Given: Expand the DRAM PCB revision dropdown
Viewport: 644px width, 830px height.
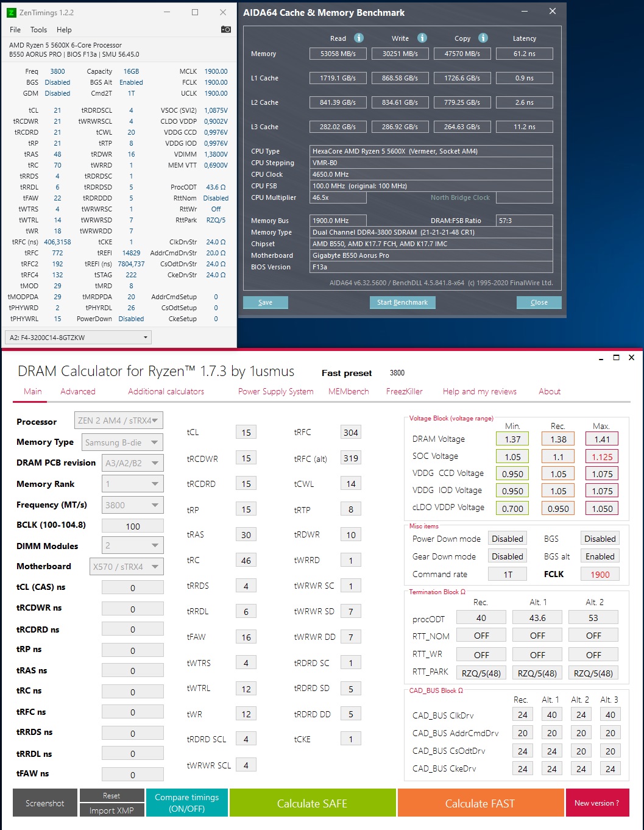Looking at the screenshot, I should click(x=133, y=463).
